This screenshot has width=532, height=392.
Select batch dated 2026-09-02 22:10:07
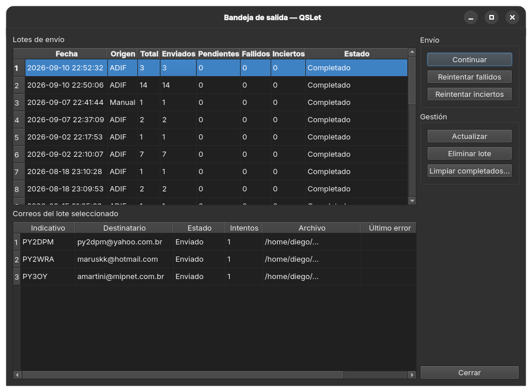(x=216, y=154)
